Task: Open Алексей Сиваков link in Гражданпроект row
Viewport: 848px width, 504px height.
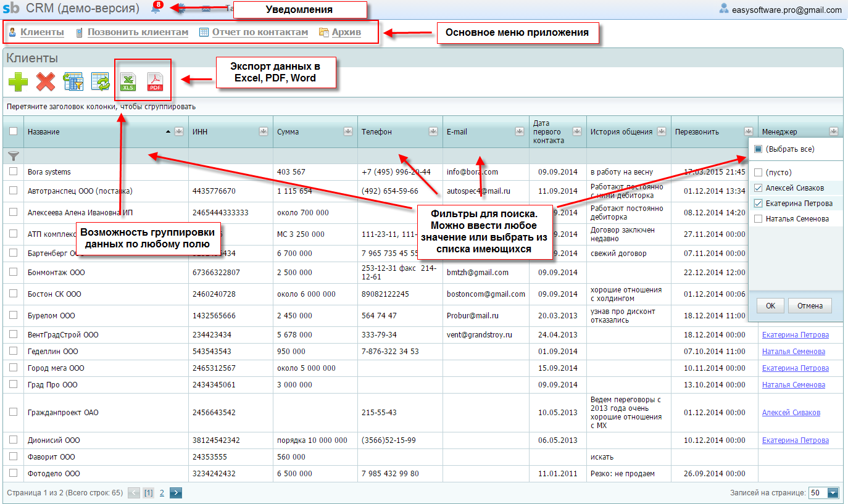Action: point(791,413)
